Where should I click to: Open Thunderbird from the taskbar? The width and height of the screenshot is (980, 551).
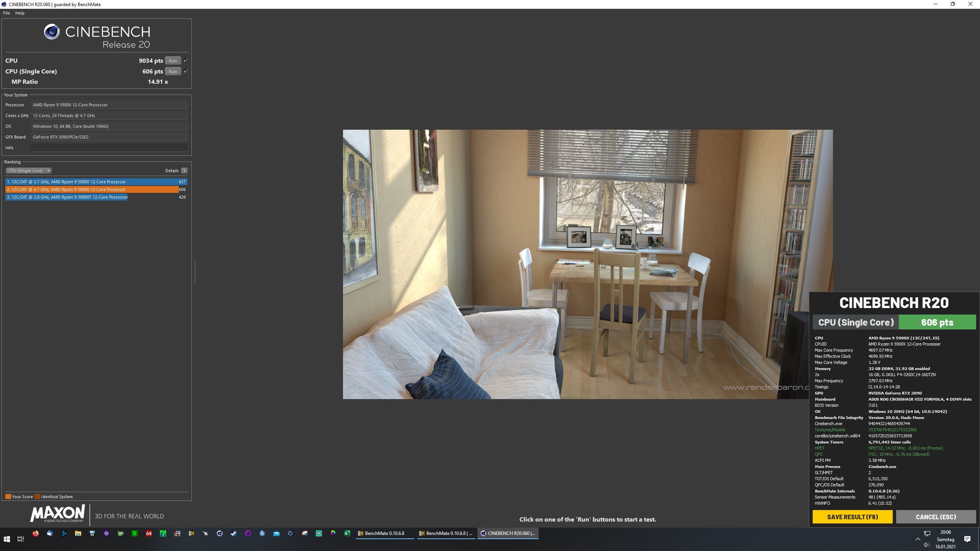click(50, 533)
